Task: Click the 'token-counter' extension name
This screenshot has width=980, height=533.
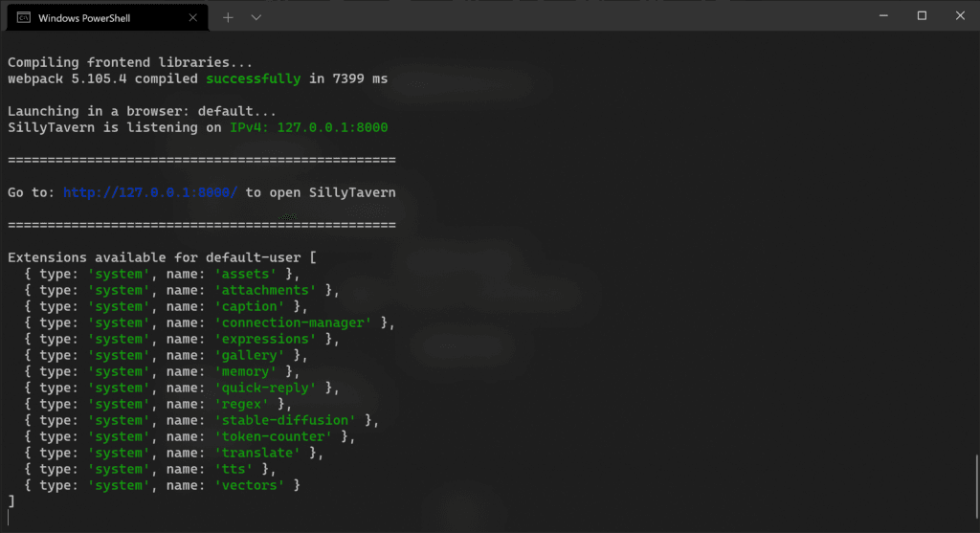Action: tap(273, 436)
